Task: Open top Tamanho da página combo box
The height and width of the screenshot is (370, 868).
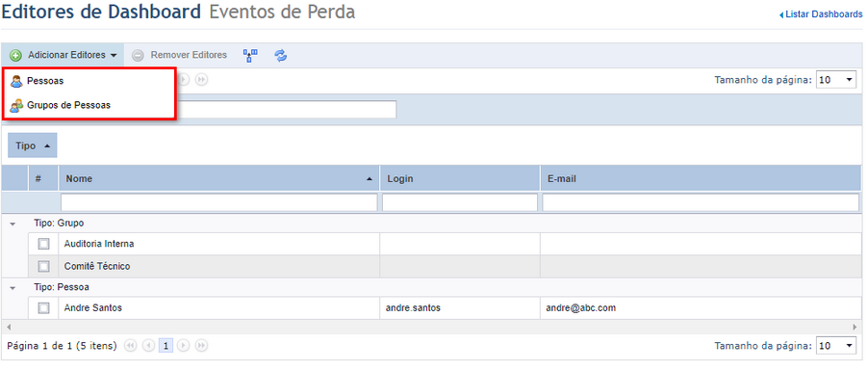Action: pyautogui.click(x=836, y=80)
